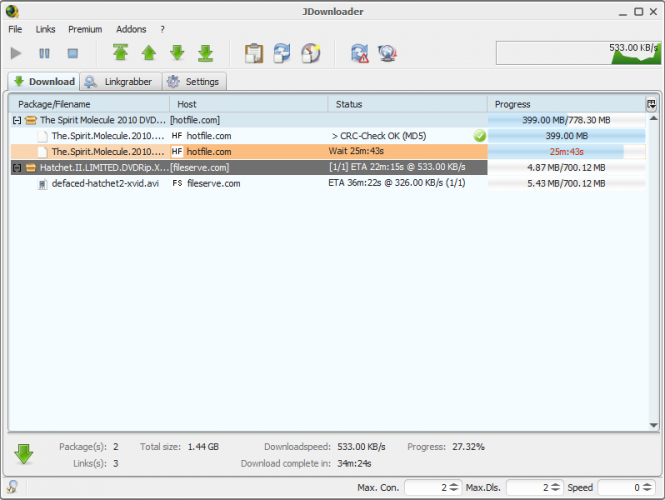
Task: Open table column chooser icon
Action: tap(651, 104)
